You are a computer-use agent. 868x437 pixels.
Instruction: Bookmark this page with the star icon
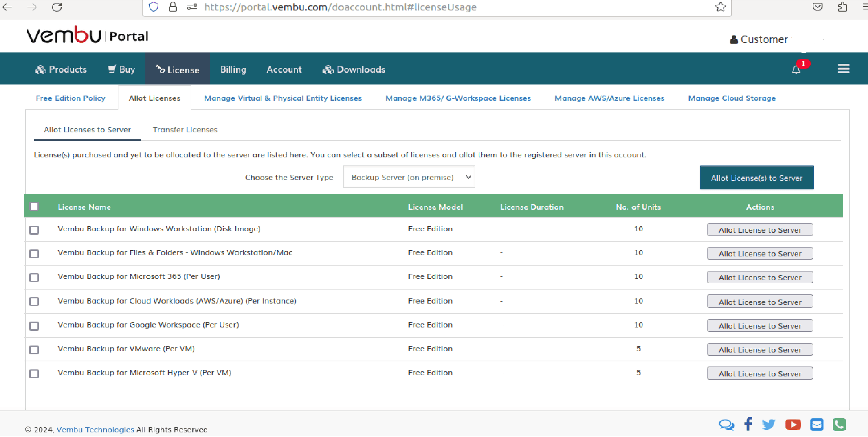point(720,7)
